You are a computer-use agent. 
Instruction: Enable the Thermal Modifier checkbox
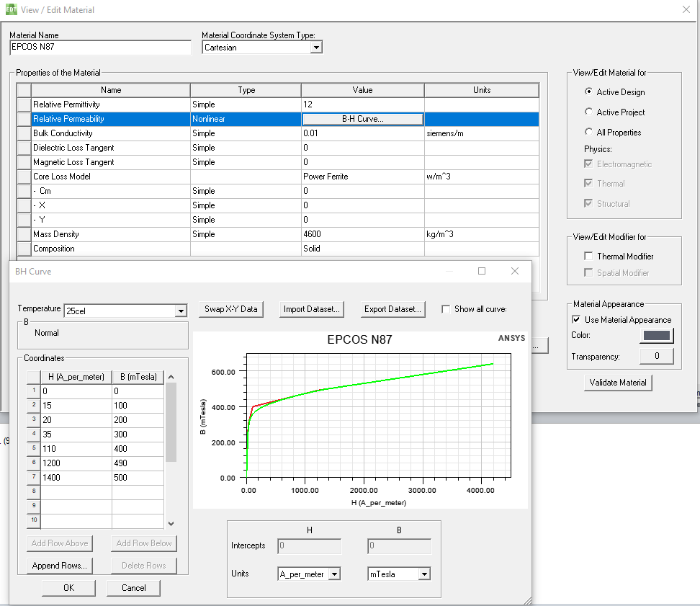[x=589, y=257]
